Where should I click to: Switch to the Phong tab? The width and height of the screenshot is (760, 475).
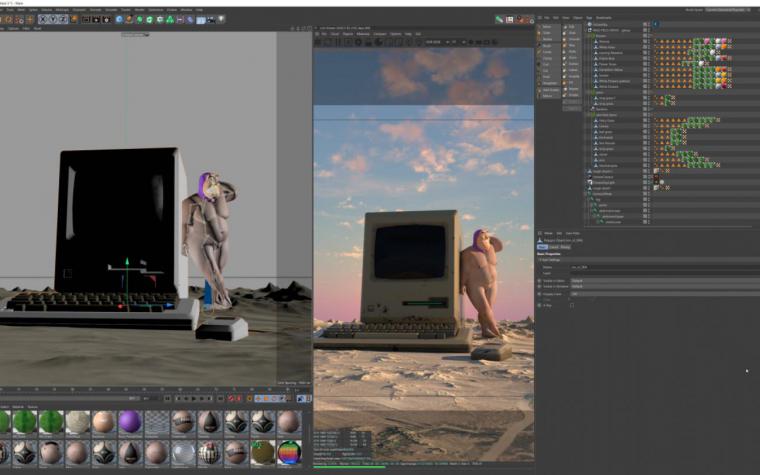(x=565, y=247)
